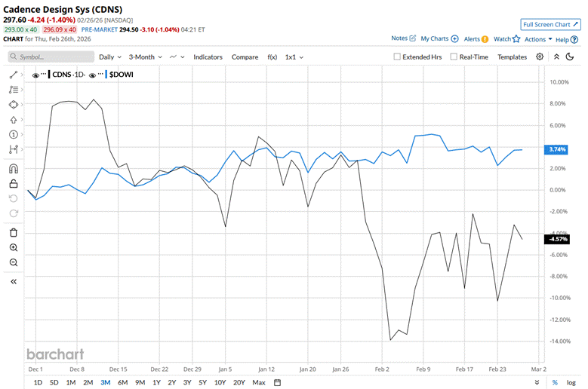
Task: Switch to percent scale
Action: point(555,383)
